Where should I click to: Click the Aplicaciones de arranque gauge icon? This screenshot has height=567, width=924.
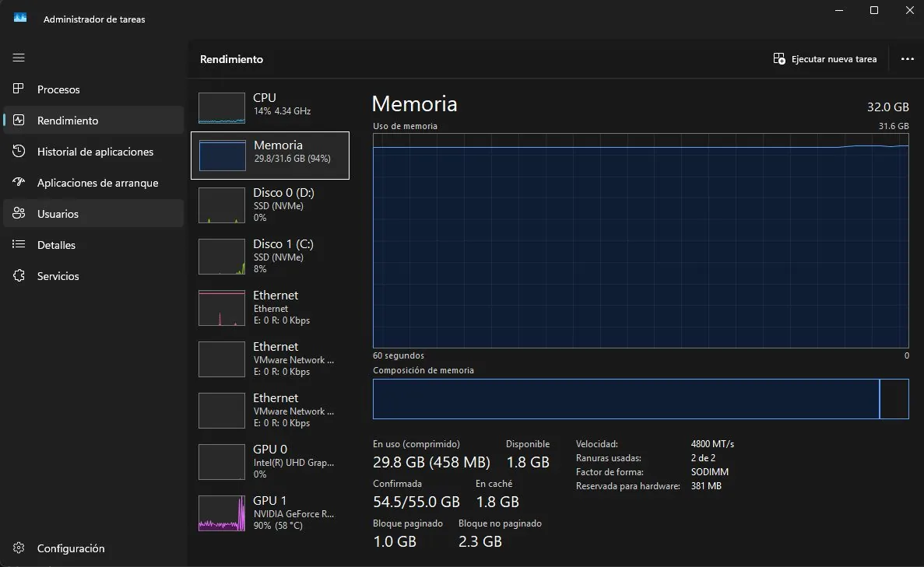19,182
